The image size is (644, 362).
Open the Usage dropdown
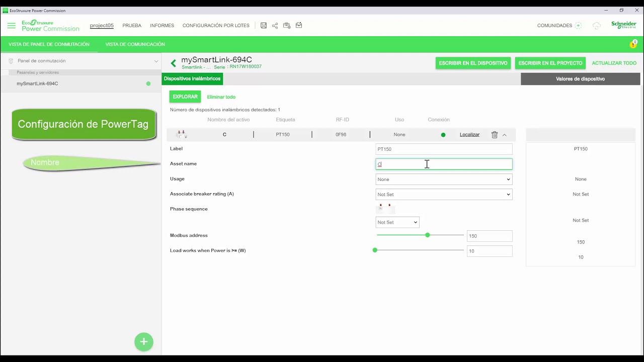[444, 179]
